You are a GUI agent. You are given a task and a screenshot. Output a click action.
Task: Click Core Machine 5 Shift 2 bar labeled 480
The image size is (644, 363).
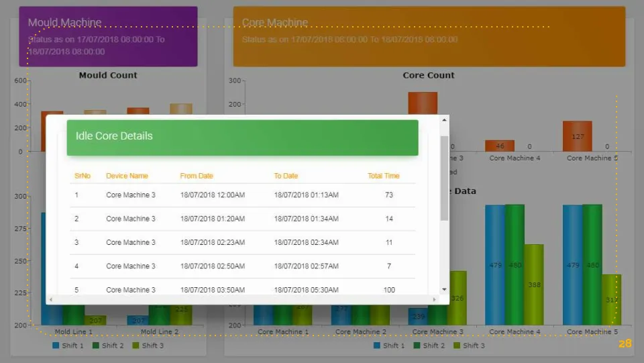592,265
